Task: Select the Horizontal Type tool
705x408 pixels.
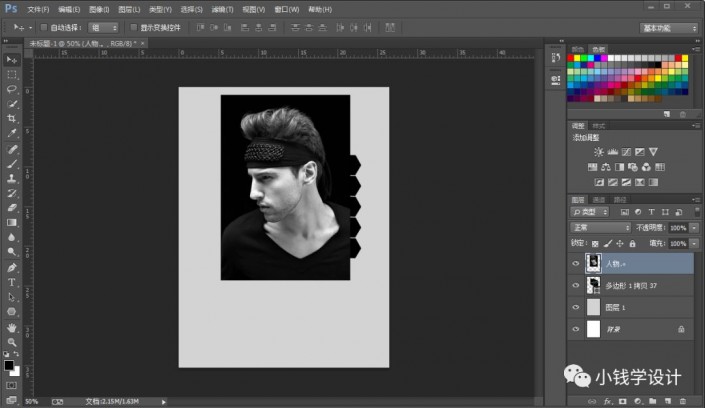Action: 12,282
